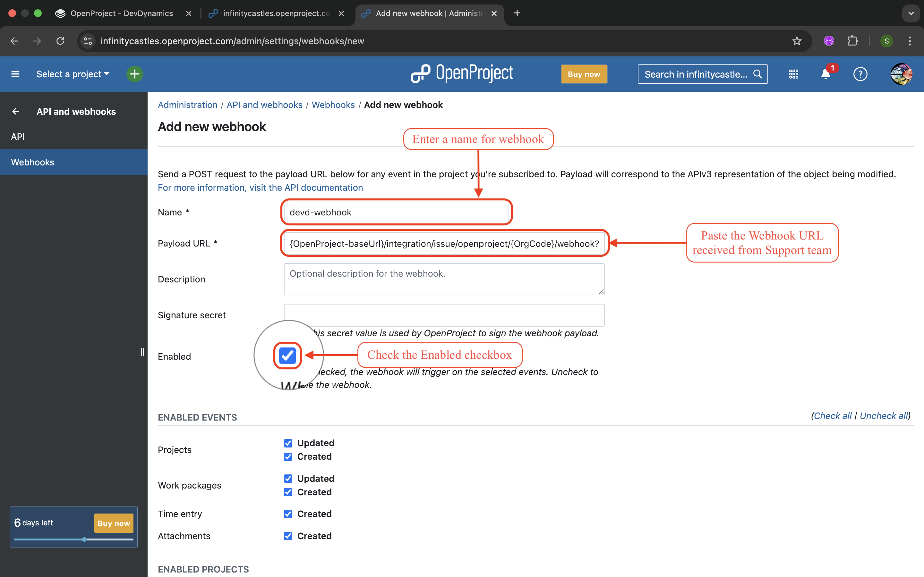This screenshot has width=924, height=577.
Task: Uncheck Projects Updated event
Action: 288,443
